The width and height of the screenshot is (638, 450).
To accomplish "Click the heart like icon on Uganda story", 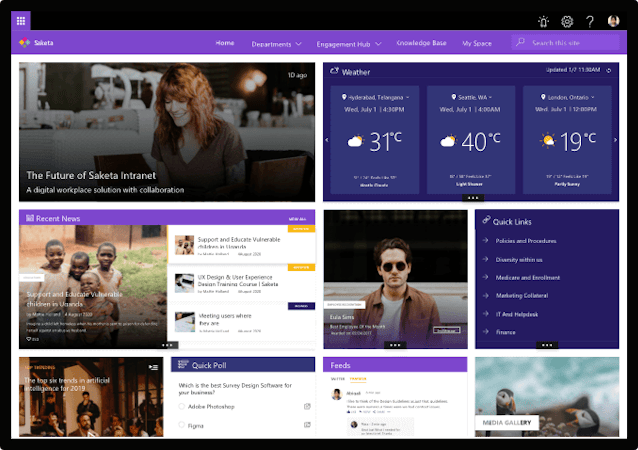I will tap(29, 339).
